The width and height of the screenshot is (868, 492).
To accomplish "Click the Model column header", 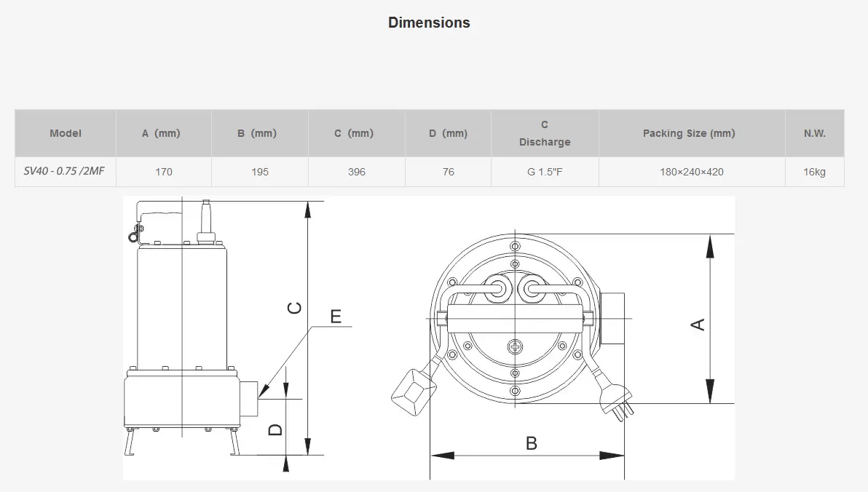I will (66, 133).
